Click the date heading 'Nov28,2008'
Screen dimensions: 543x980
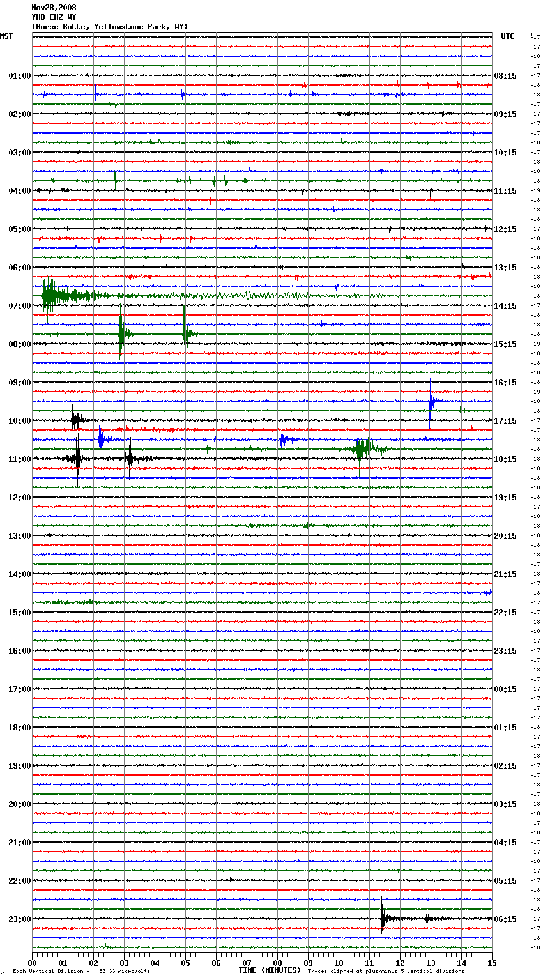click(x=54, y=8)
